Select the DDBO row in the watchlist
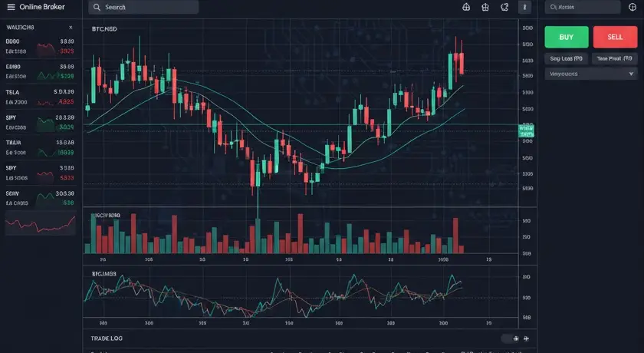Image resolution: width=644 pixels, height=353 pixels. click(40, 47)
